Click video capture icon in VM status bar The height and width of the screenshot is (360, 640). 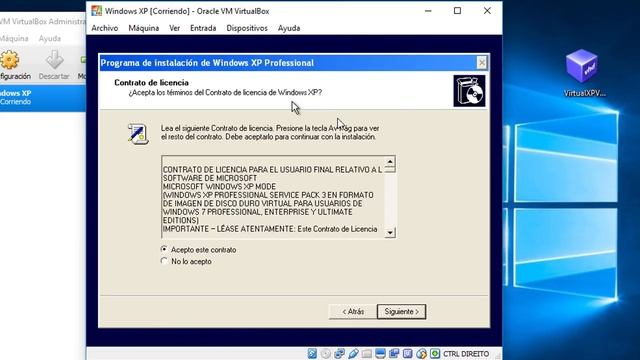(x=394, y=353)
